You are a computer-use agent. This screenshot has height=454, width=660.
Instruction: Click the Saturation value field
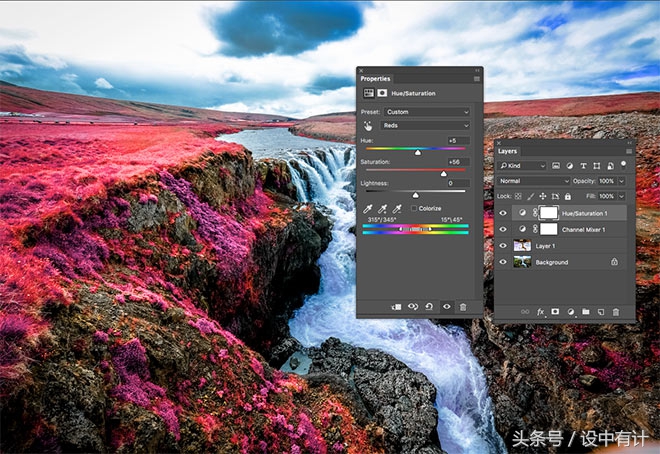pos(458,162)
